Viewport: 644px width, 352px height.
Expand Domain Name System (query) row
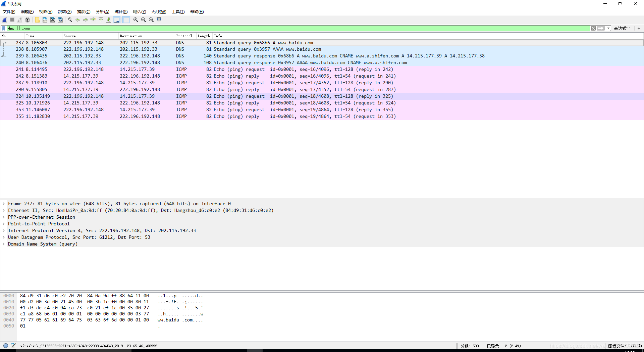pyautogui.click(x=4, y=244)
